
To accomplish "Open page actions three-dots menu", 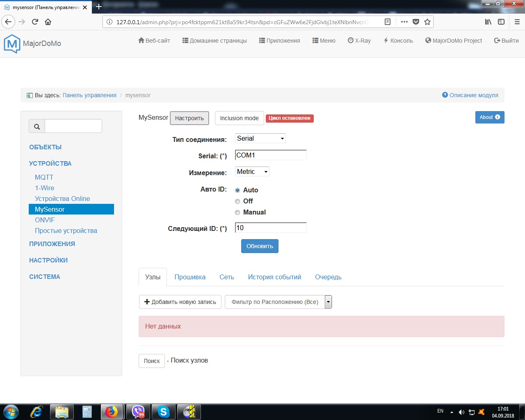I will [x=404, y=22].
